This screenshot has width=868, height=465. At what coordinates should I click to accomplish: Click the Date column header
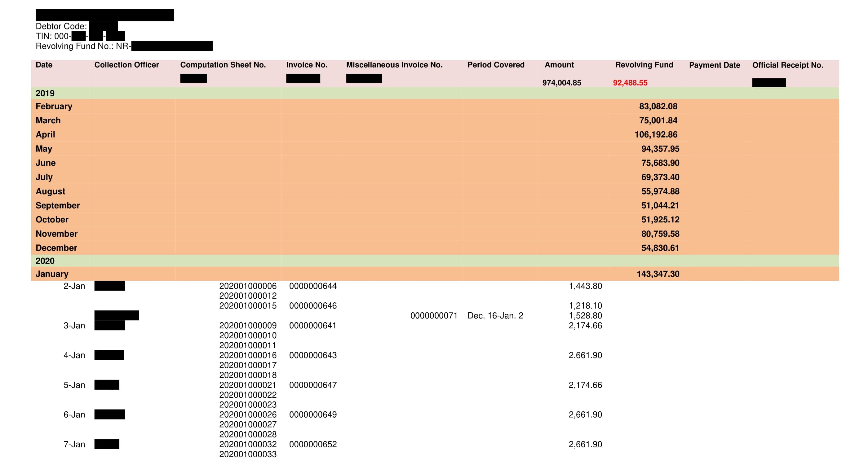pyautogui.click(x=44, y=65)
